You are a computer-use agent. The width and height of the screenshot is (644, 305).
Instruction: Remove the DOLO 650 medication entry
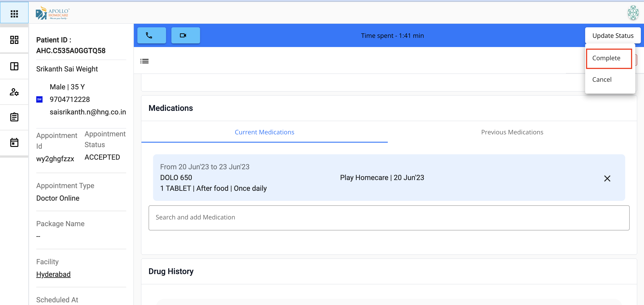click(607, 178)
